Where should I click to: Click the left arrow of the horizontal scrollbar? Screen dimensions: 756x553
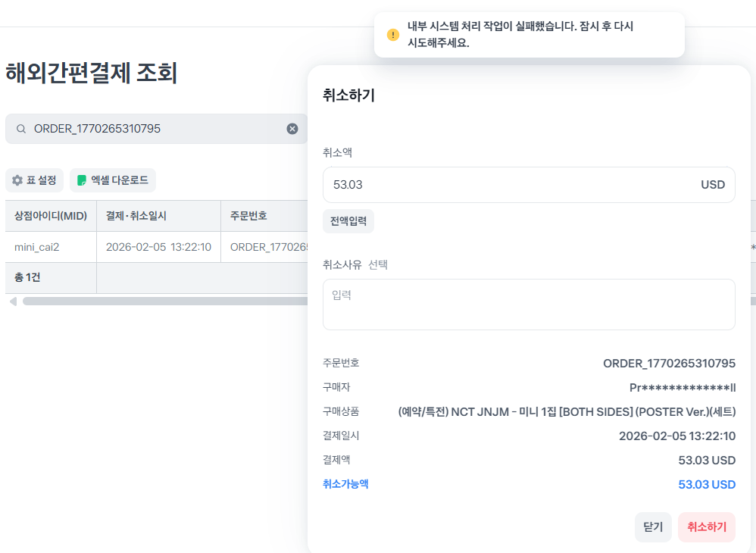(12, 301)
